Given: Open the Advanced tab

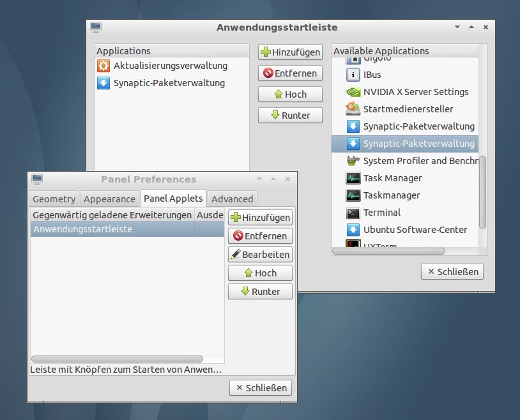Looking at the screenshot, I should point(232,199).
